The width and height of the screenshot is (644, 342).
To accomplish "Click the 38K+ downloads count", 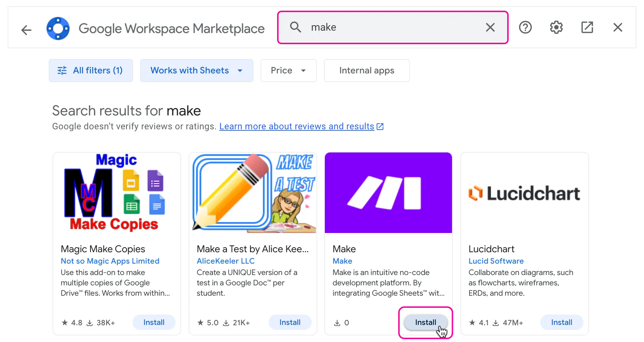I will click(x=101, y=323).
